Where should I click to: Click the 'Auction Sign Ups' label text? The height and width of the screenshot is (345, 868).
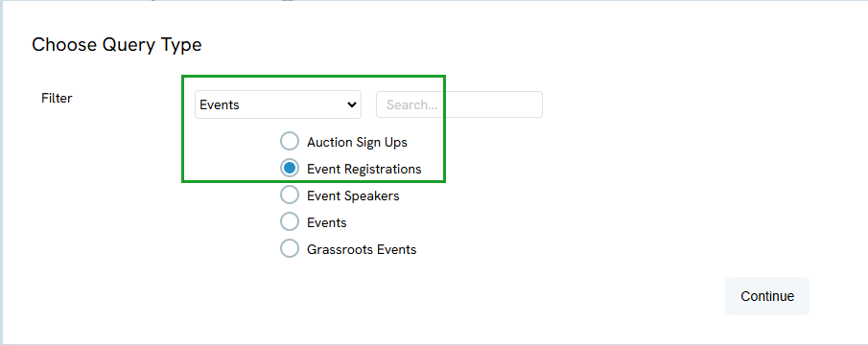[357, 142]
